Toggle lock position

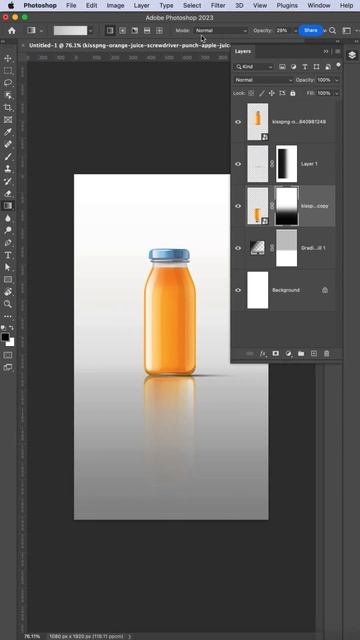[271, 93]
